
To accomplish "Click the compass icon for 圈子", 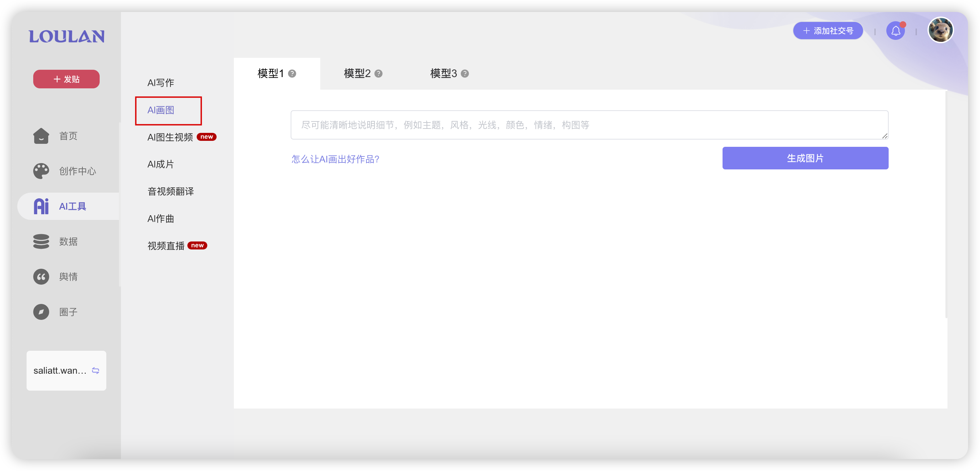I will click(x=41, y=312).
